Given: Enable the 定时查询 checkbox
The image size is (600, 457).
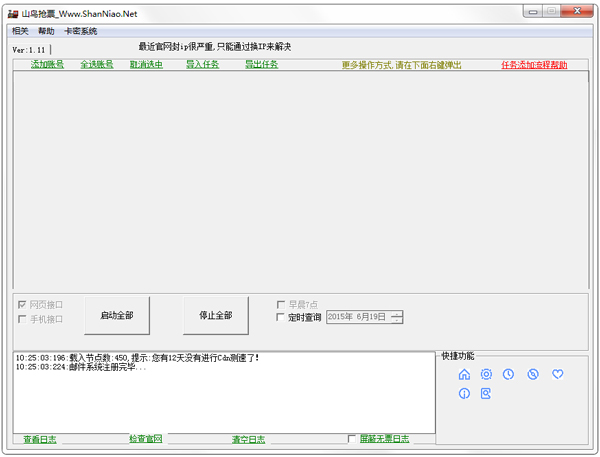Looking at the screenshot, I should pyautogui.click(x=280, y=317).
